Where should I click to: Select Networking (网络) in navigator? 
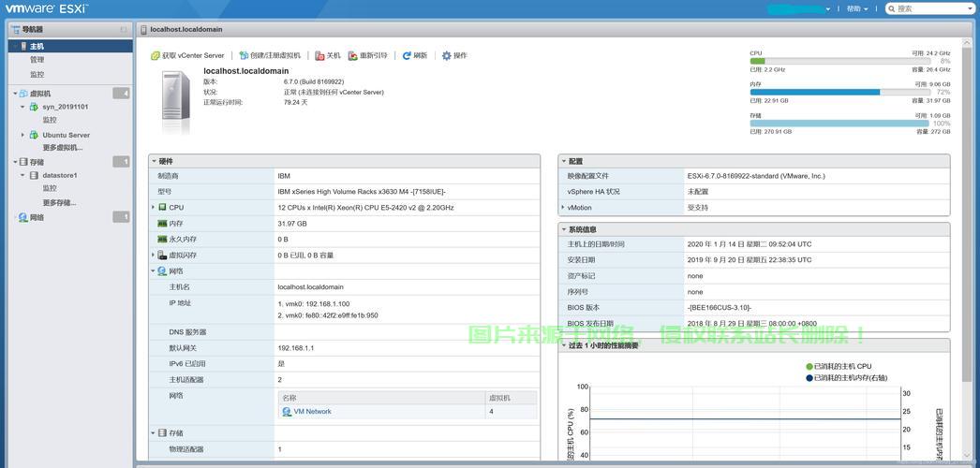[x=37, y=218]
